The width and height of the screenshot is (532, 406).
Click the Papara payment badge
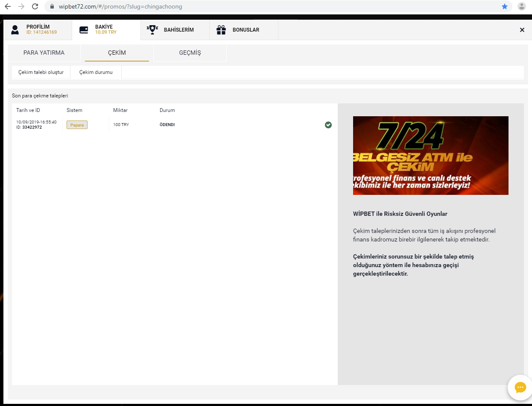pos(77,125)
